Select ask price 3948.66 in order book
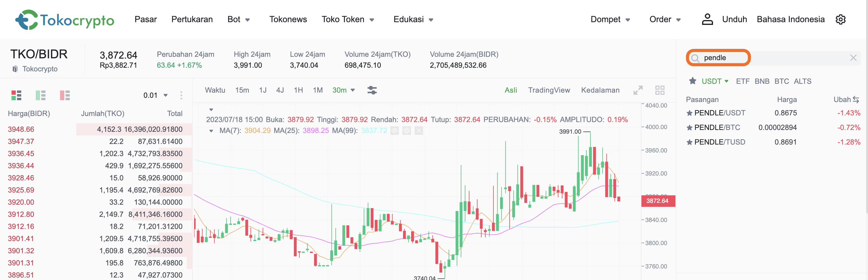The width and height of the screenshot is (868, 280). click(21, 129)
